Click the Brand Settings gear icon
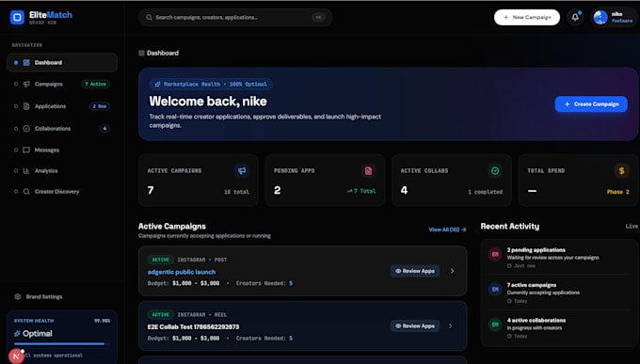640x364 pixels. (x=18, y=296)
